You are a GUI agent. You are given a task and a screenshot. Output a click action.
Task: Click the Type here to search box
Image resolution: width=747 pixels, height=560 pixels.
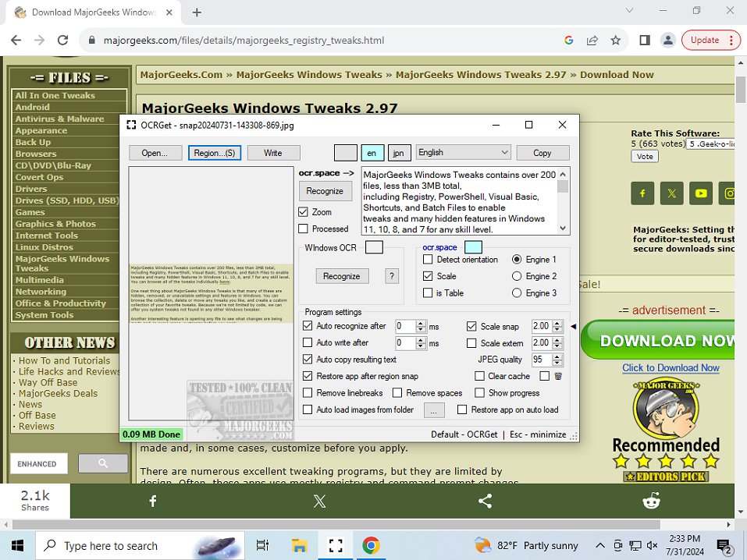pos(141,546)
